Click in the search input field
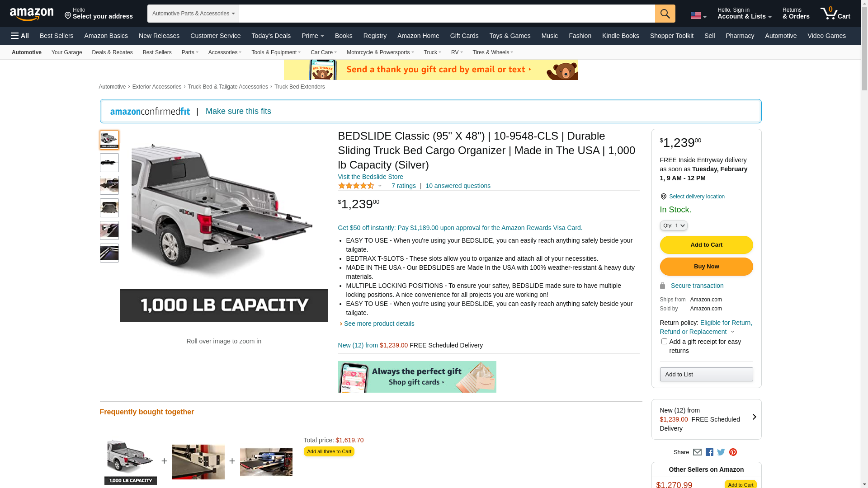The image size is (868, 488). [447, 14]
